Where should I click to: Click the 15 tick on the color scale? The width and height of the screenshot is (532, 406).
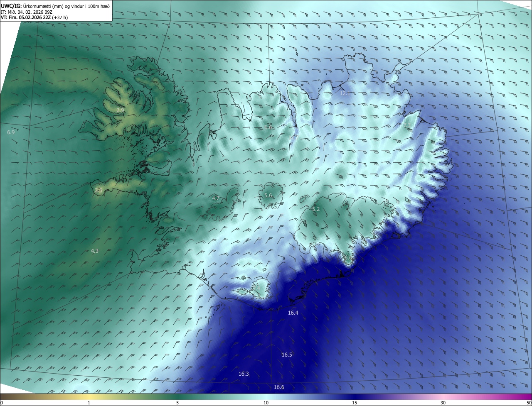[x=355, y=403]
